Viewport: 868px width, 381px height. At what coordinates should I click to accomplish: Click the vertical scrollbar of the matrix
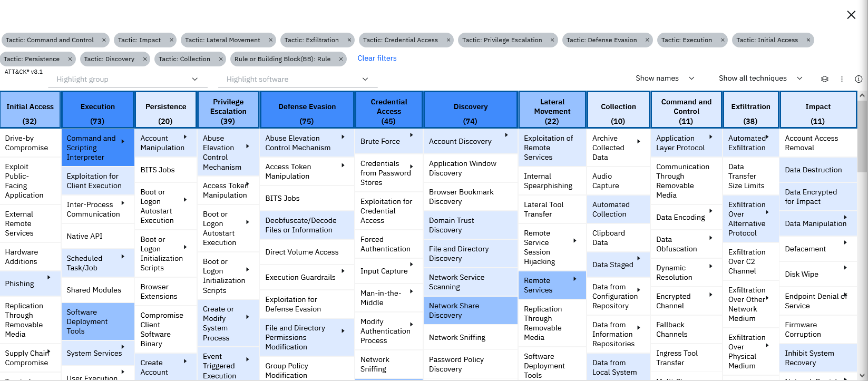[862, 136]
